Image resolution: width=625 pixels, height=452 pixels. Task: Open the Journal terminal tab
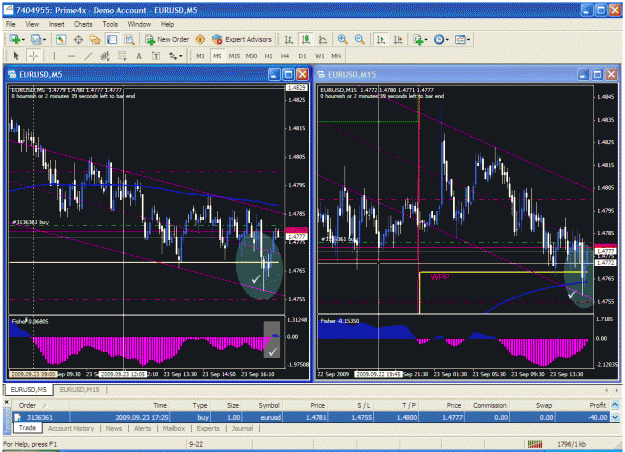pos(242,428)
